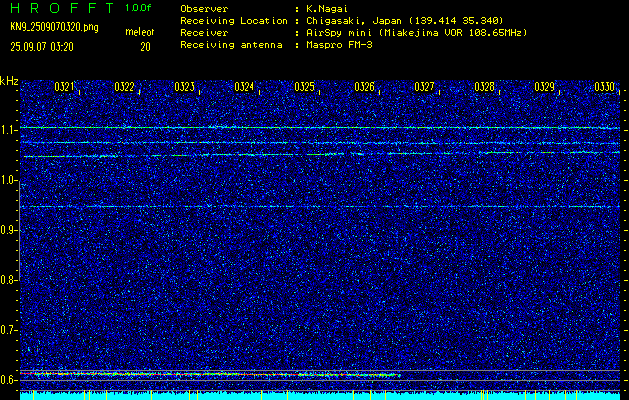Click the 0328 time label

[485, 87]
